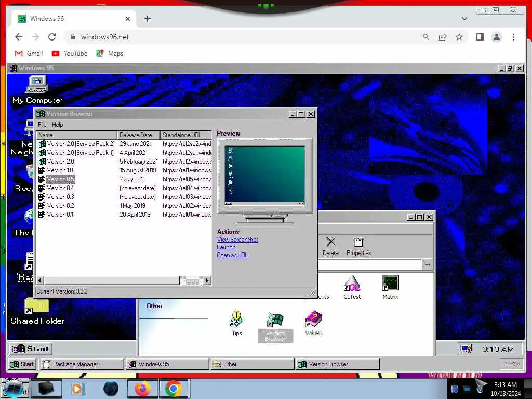This screenshot has height=399, width=532.
Task: Click the Launch link under Actions
Action: click(x=226, y=247)
